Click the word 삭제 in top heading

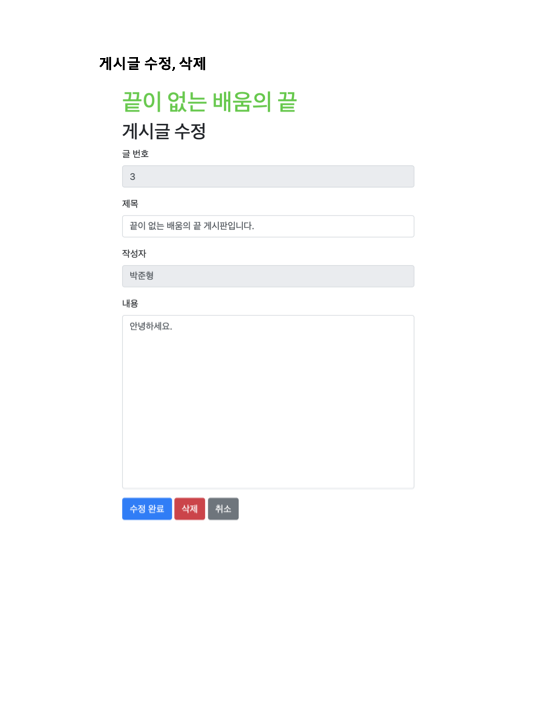coord(192,63)
